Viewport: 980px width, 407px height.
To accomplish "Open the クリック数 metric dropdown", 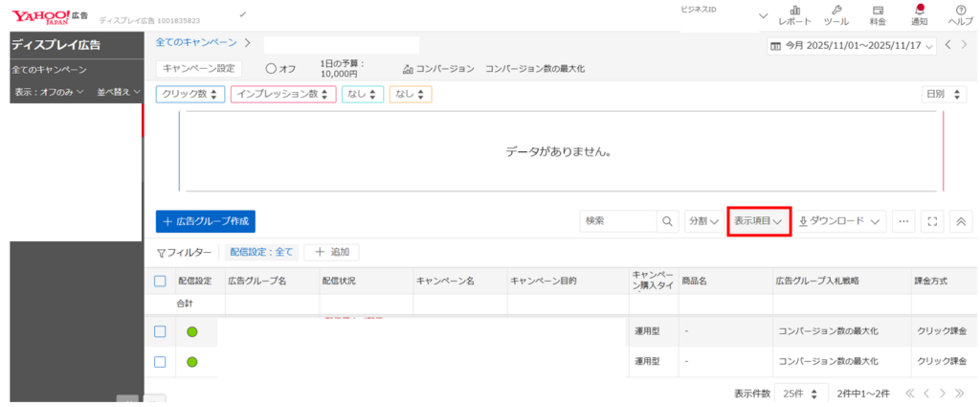I will [190, 95].
